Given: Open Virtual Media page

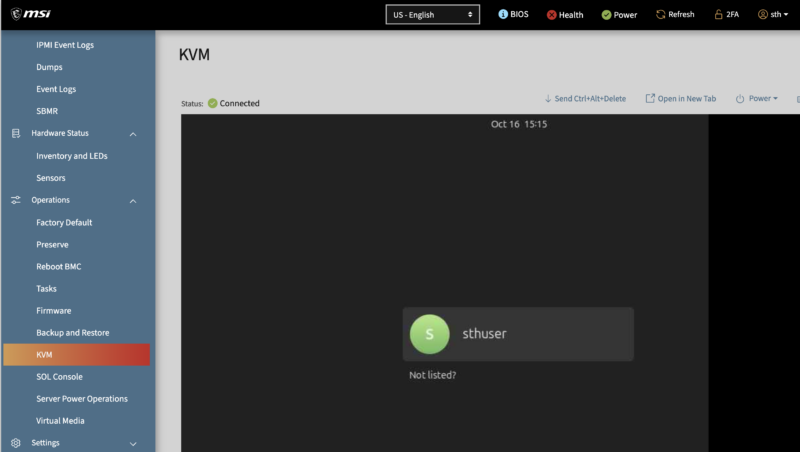Looking at the screenshot, I should click(60, 420).
